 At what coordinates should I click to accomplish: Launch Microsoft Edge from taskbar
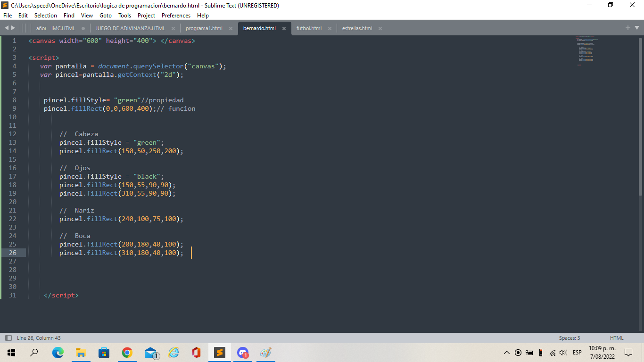58,353
